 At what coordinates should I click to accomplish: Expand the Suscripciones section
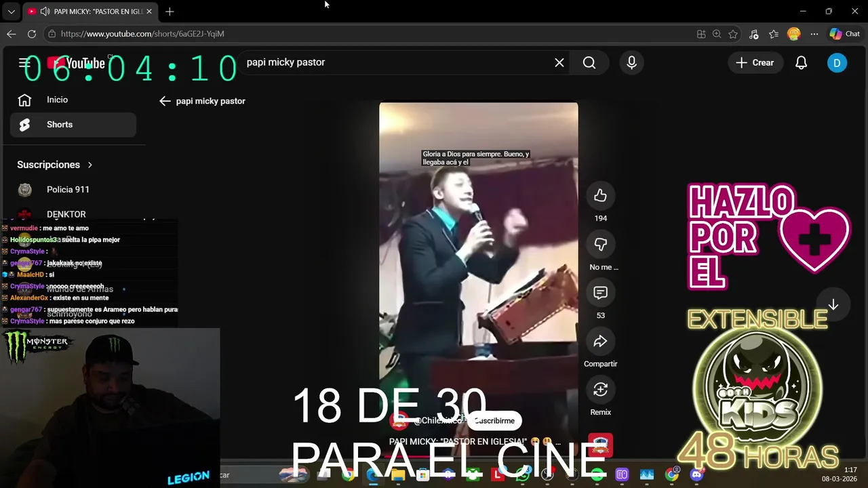tap(55, 165)
